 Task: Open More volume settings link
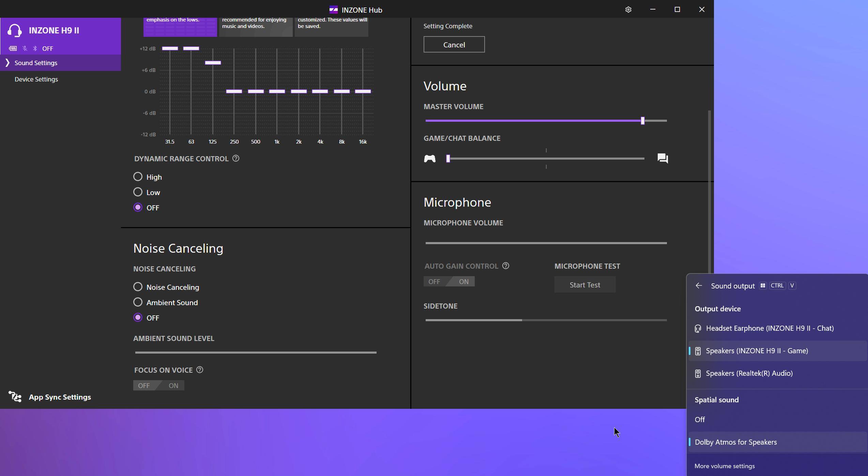pyautogui.click(x=724, y=466)
